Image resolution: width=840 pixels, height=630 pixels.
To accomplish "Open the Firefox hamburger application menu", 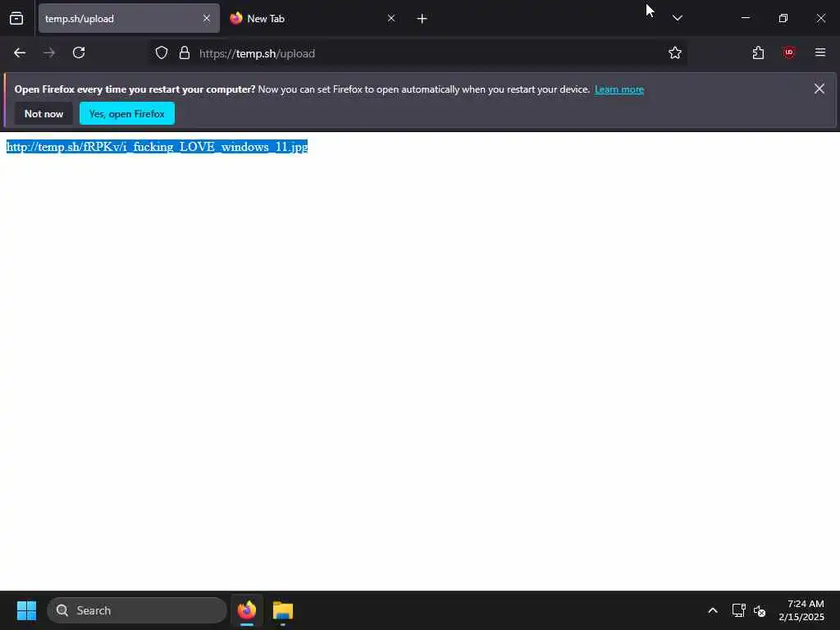I will (x=820, y=53).
